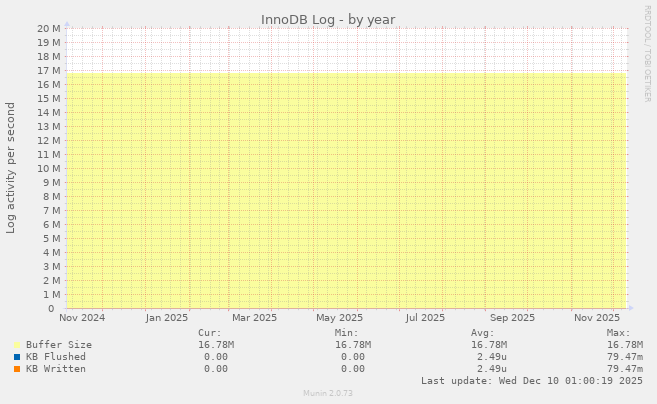657x404 pixels.
Task: Click the 'InnoDB Log - by year' title
Action: click(328, 20)
